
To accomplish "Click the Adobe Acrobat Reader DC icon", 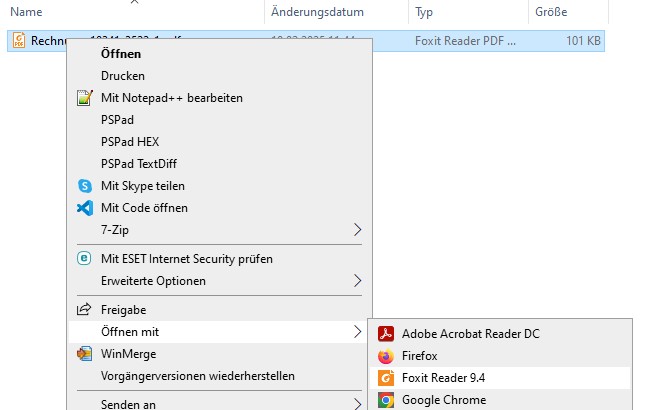I will click(386, 334).
